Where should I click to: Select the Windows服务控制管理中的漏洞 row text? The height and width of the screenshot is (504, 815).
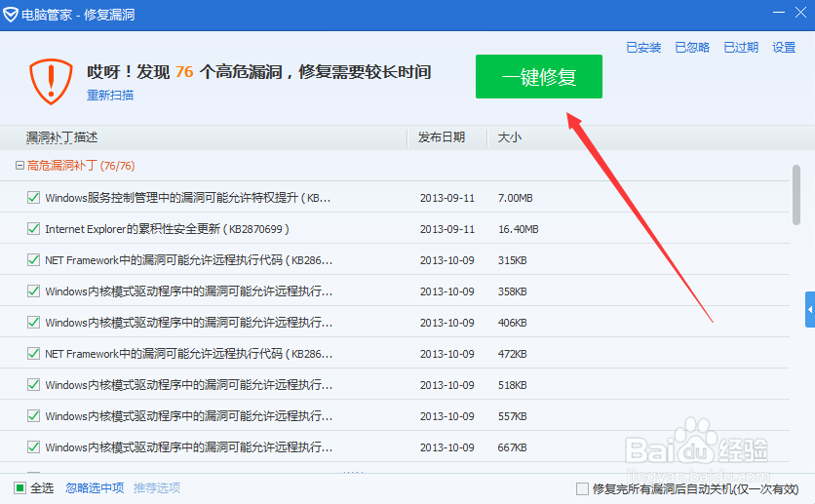(x=187, y=198)
